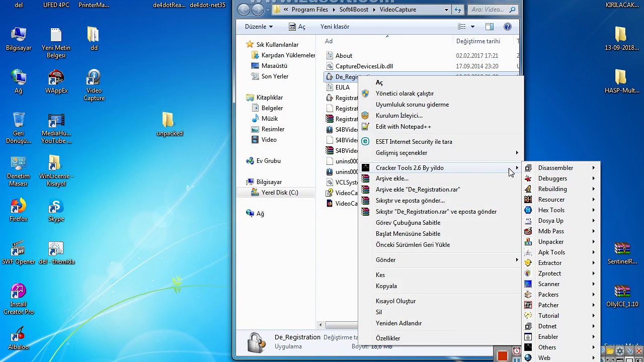Click the Scanner icon
The width and height of the screenshot is (644, 362).
coord(528,284)
